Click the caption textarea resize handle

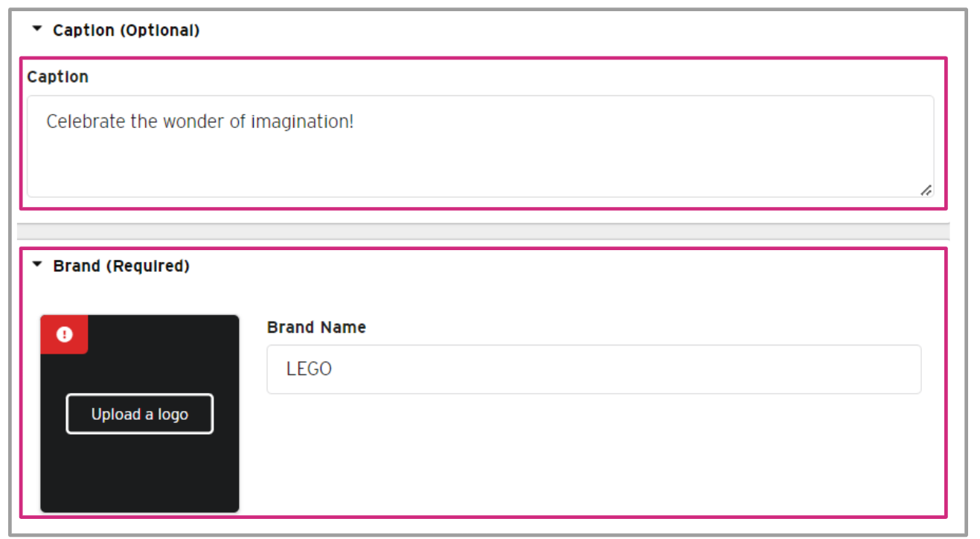tap(926, 191)
